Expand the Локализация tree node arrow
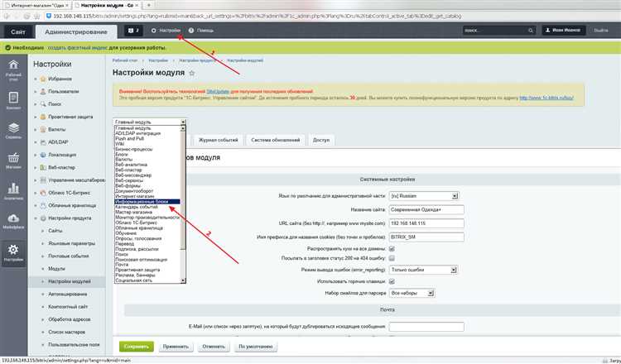 click(36, 155)
